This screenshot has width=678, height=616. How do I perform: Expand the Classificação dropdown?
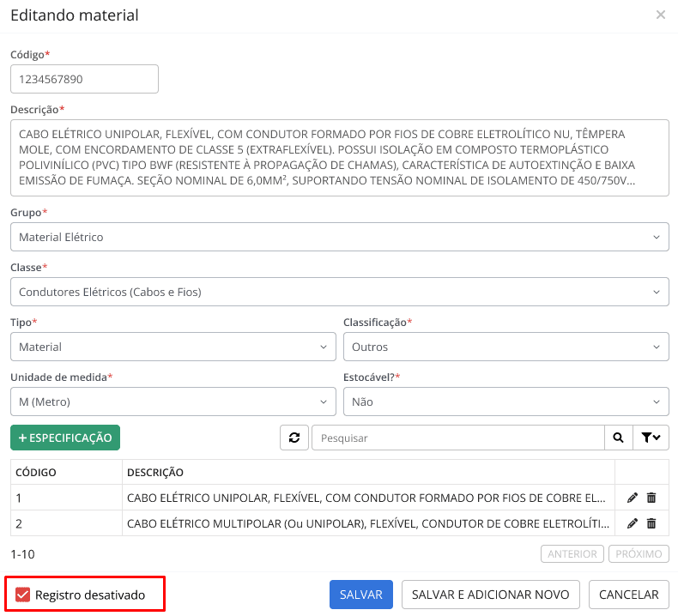coord(505,347)
